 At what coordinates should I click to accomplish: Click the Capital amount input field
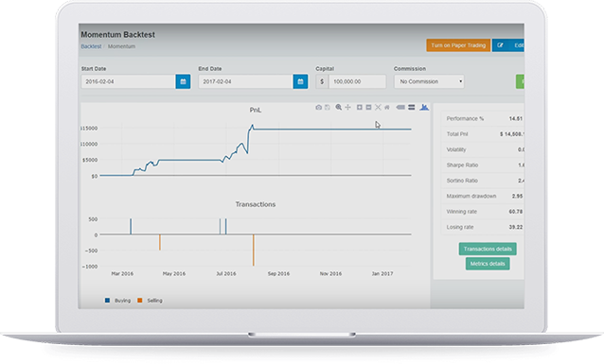tap(357, 81)
